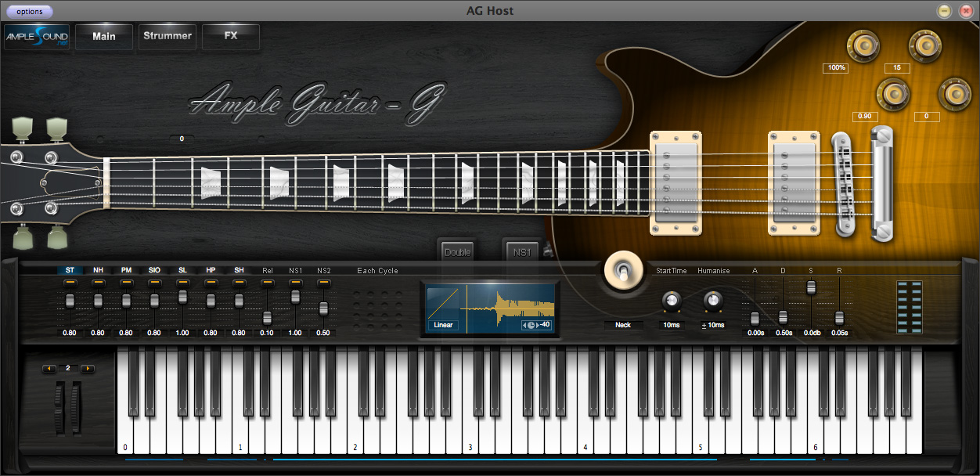Click the upper-right tuning peg on headstock
Image resolution: width=980 pixels, height=476 pixels.
[x=56, y=128]
